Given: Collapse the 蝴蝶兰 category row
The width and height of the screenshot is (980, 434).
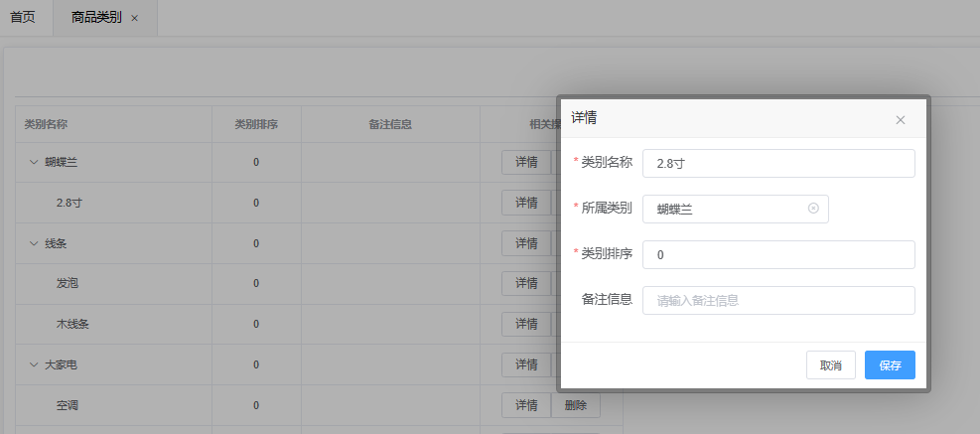Looking at the screenshot, I should click(x=34, y=162).
